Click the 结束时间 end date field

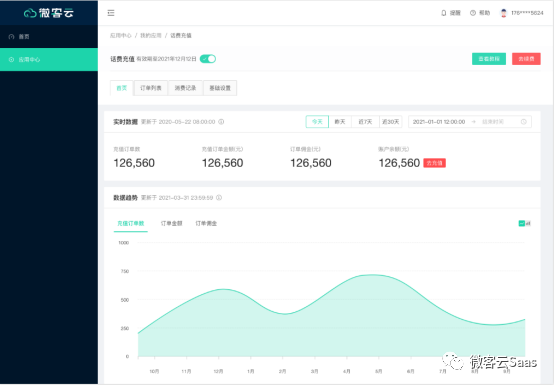point(493,122)
